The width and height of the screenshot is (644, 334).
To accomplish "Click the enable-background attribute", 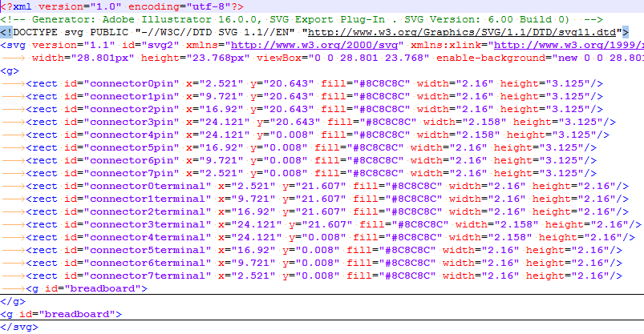I will pos(540,58).
